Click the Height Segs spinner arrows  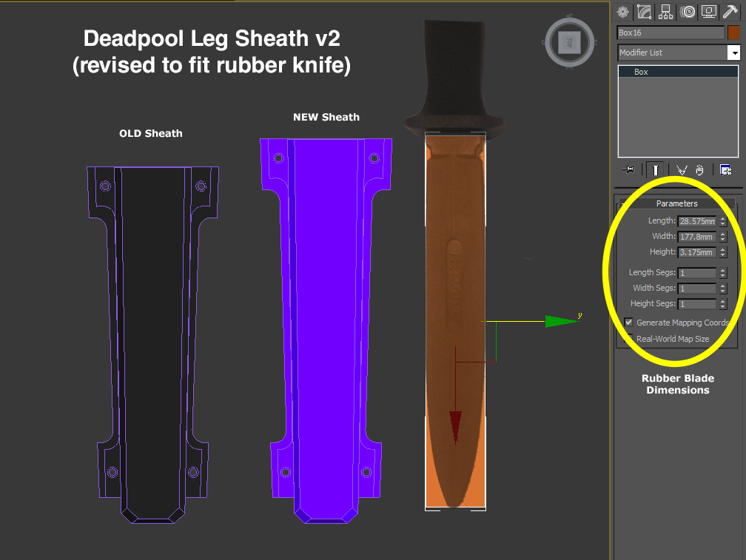(722, 304)
